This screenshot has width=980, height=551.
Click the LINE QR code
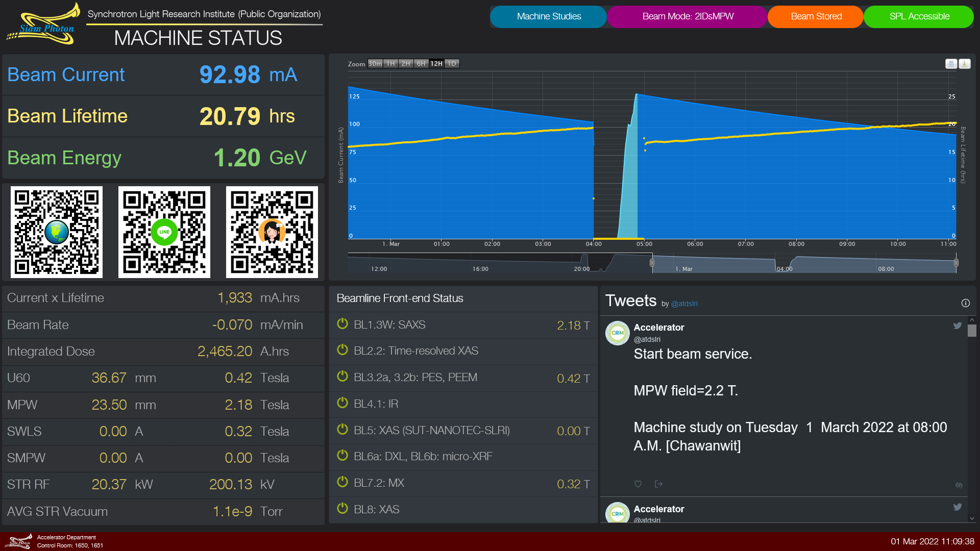coord(164,232)
